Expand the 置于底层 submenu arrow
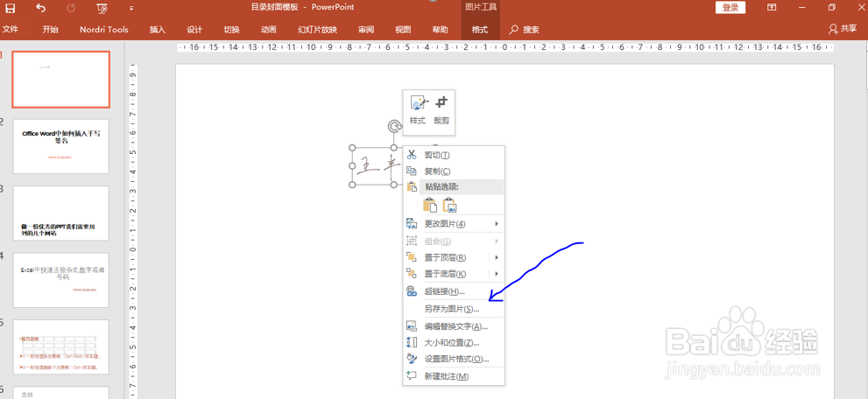 [x=497, y=274]
